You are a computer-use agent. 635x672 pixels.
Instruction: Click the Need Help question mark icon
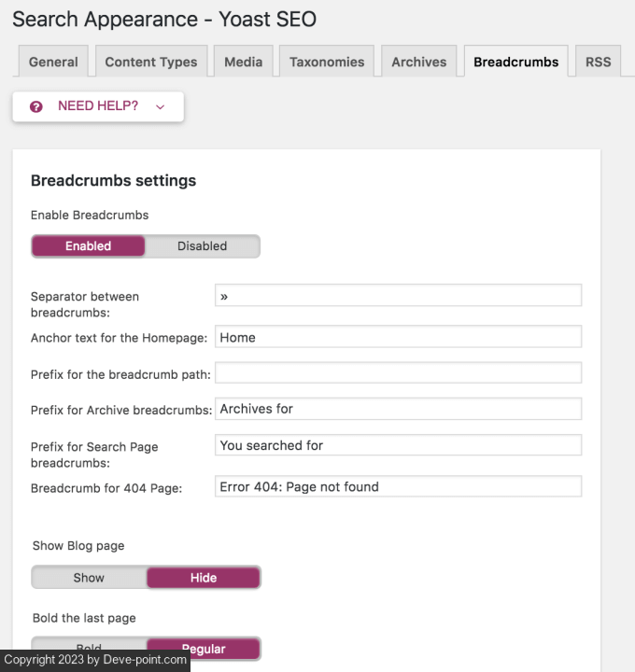[36, 106]
